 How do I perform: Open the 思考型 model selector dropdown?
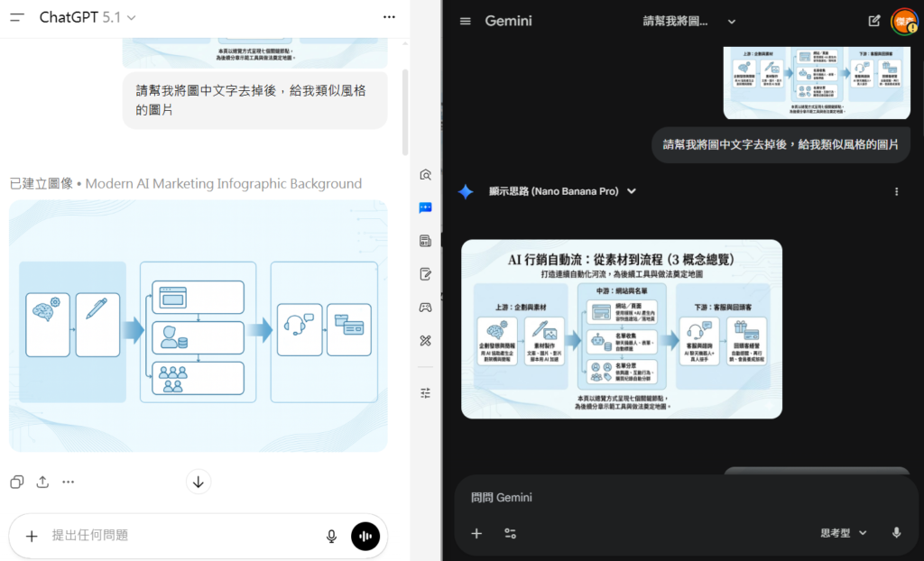coord(843,533)
